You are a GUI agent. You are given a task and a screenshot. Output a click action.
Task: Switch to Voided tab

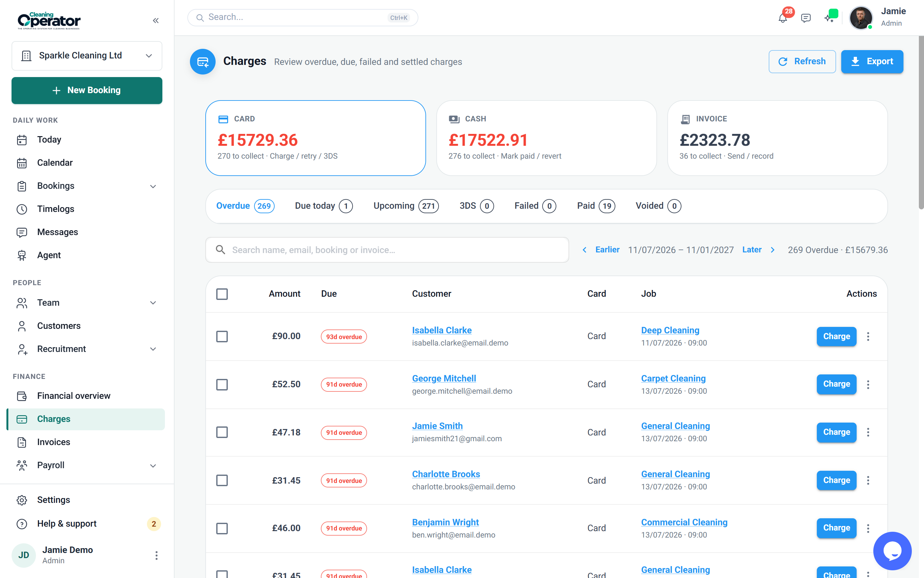click(658, 206)
